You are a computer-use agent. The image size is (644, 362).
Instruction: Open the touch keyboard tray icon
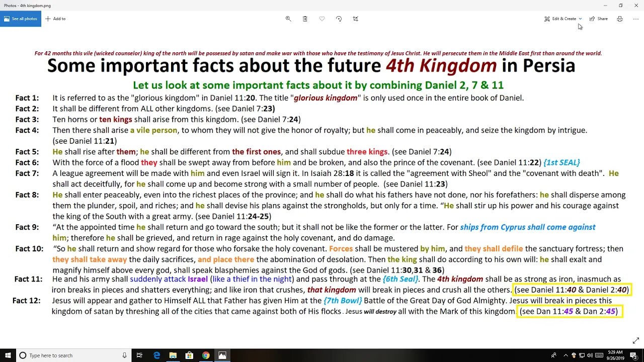tap(599, 355)
